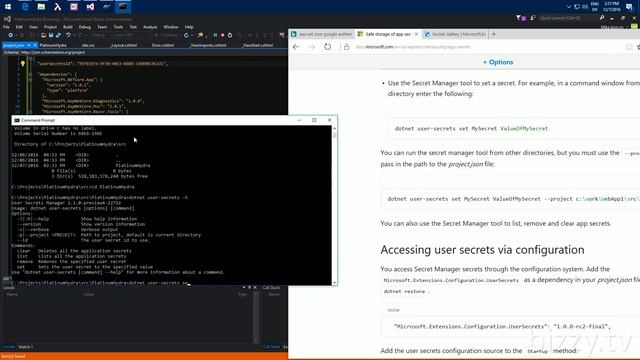The height and width of the screenshot is (360, 640).
Task: Go back in the Edge browser
Action: click(296, 47)
